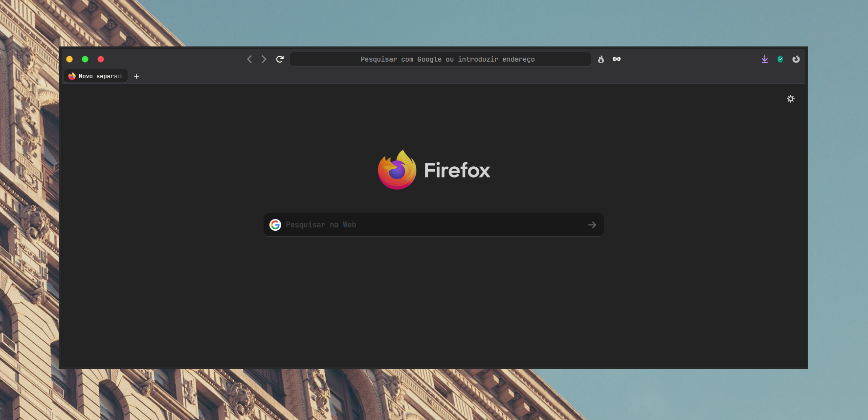Viewport: 868px width, 420px height.
Task: Click the green window control button
Action: (85, 59)
